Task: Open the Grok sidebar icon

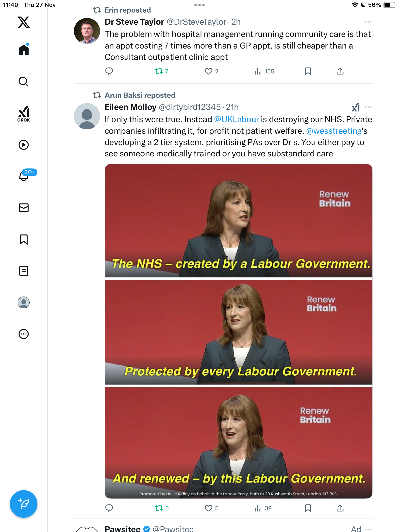Action: pyautogui.click(x=24, y=113)
